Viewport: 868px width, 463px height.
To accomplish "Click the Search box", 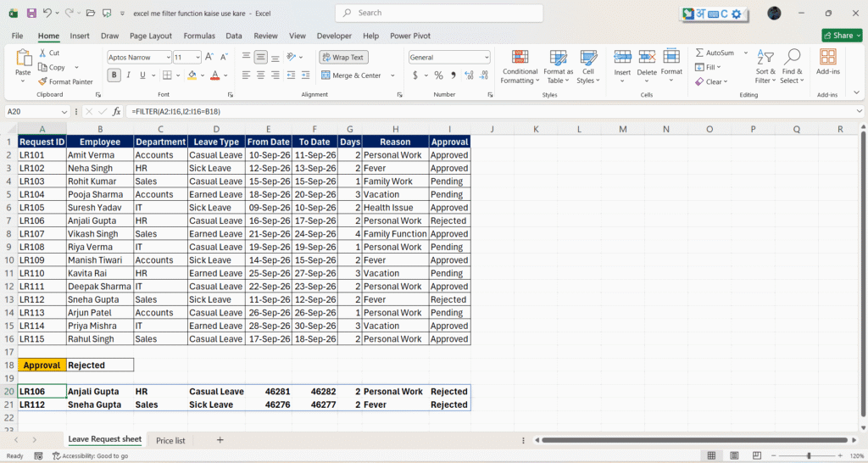I will 439,13.
